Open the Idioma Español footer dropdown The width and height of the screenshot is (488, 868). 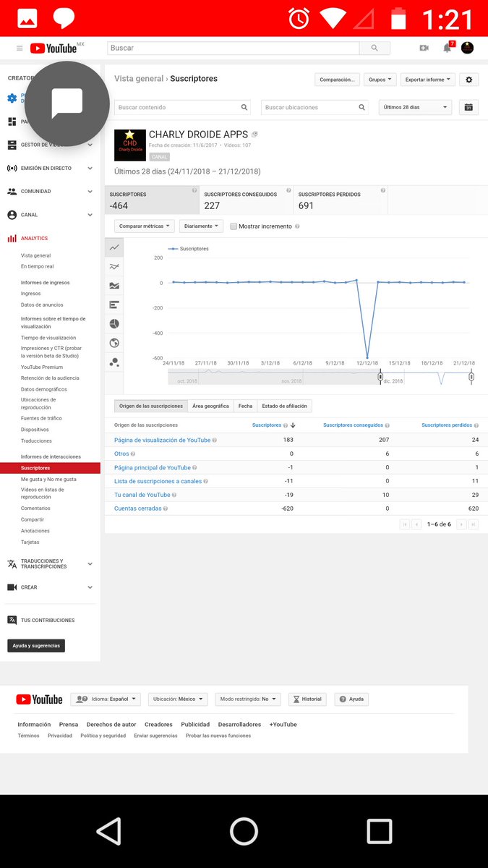(x=106, y=699)
